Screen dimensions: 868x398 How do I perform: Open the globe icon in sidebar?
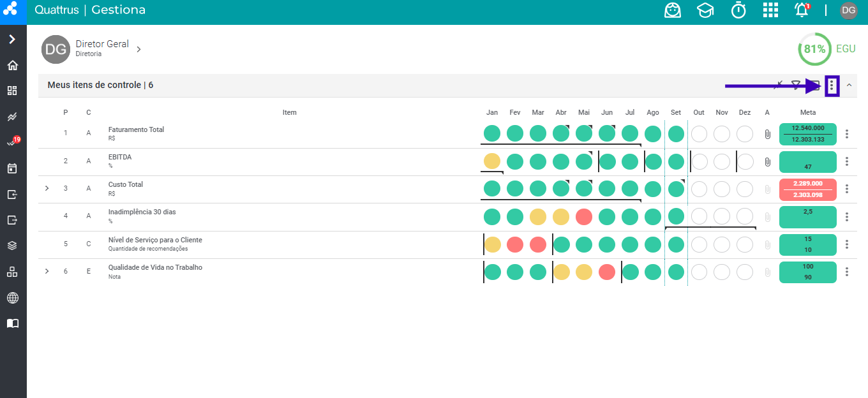tap(13, 298)
